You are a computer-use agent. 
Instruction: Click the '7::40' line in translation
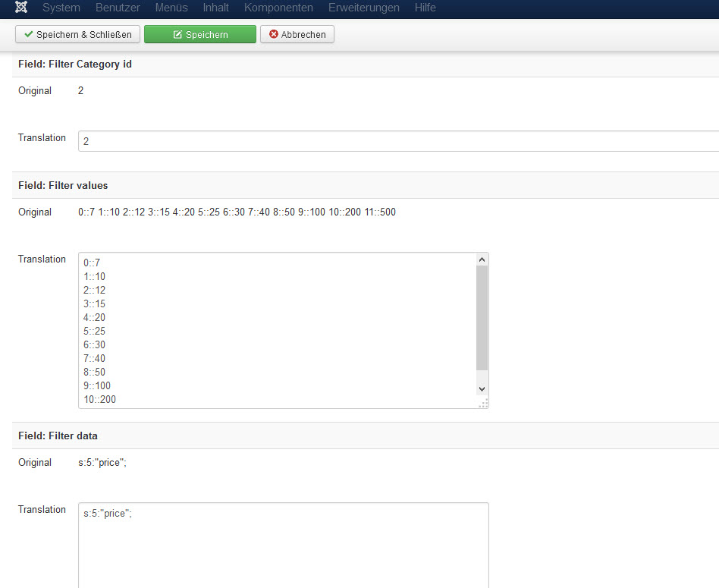[94, 358]
